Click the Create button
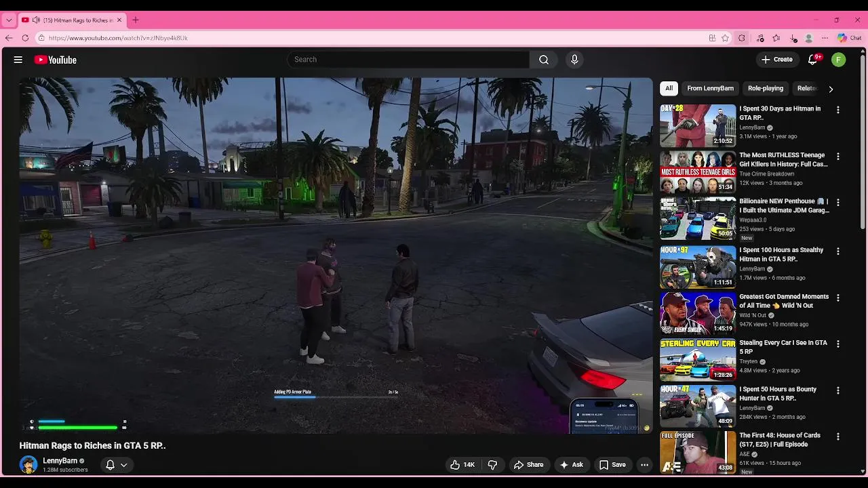The width and height of the screenshot is (868, 488). tap(777, 60)
